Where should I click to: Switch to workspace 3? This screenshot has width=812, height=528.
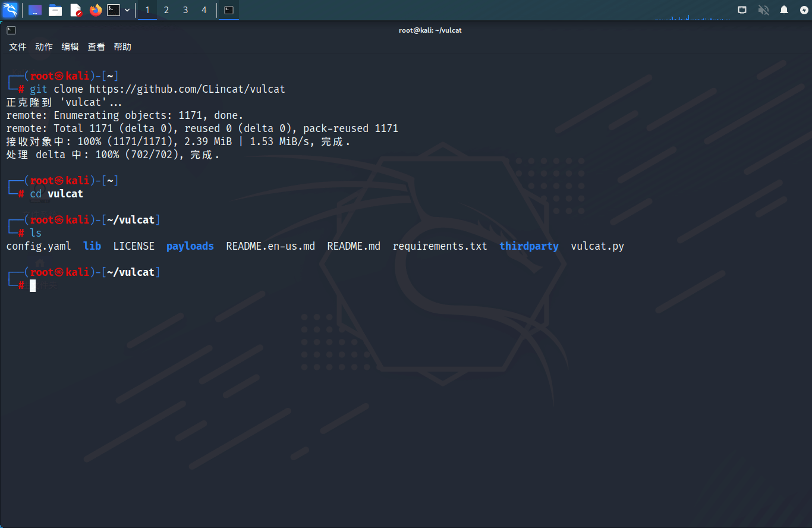[x=185, y=10]
